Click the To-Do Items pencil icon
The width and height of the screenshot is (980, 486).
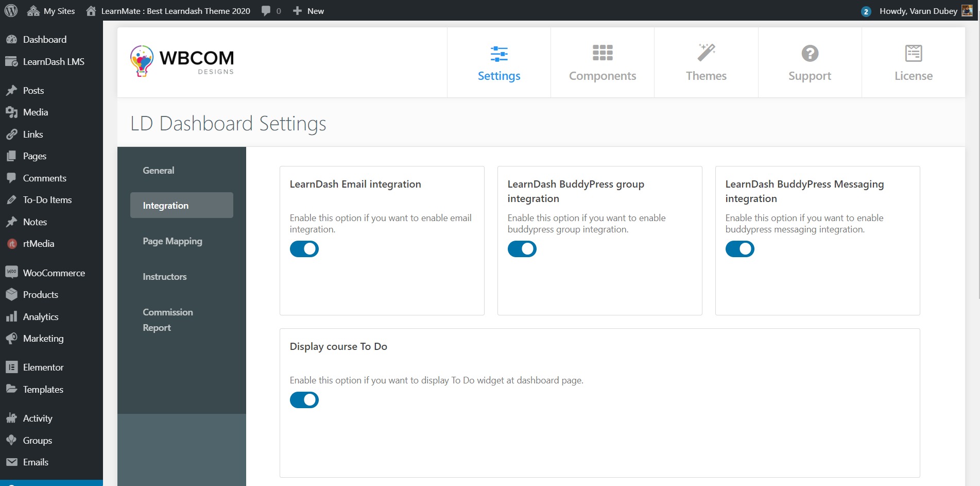coord(11,200)
